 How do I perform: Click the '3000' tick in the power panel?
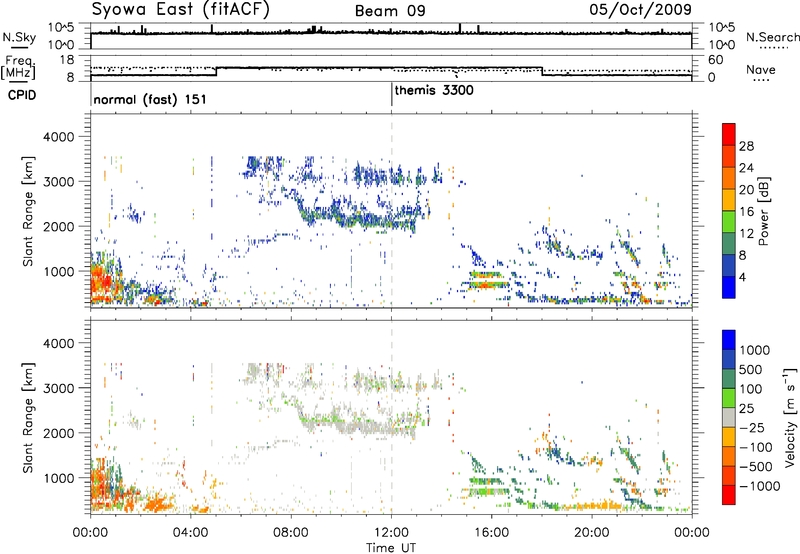(59, 182)
